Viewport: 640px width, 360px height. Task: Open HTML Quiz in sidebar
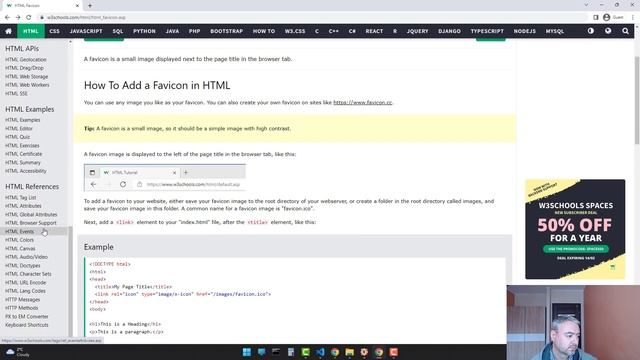[x=18, y=137]
